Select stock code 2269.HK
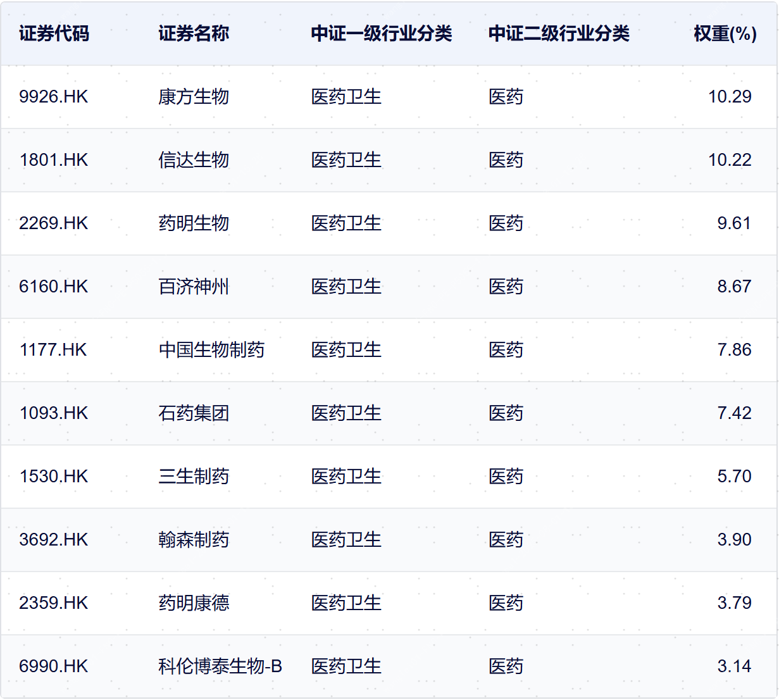Viewport: 779px width, 700px height. (54, 223)
